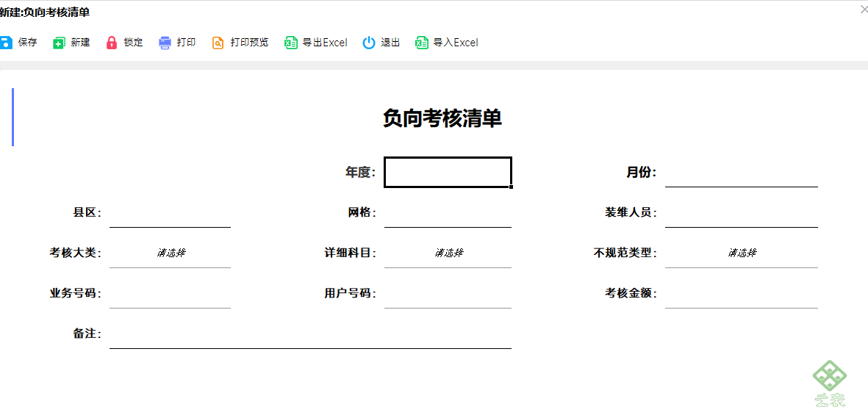Screen dimensions: 868x418
Task: Click into the 装维人员 field
Action: (742, 212)
